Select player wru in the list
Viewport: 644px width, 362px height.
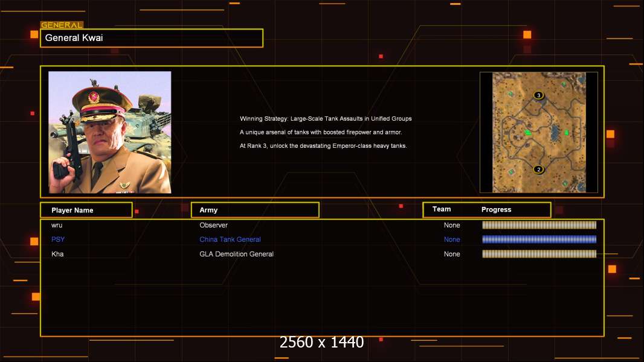pos(57,225)
